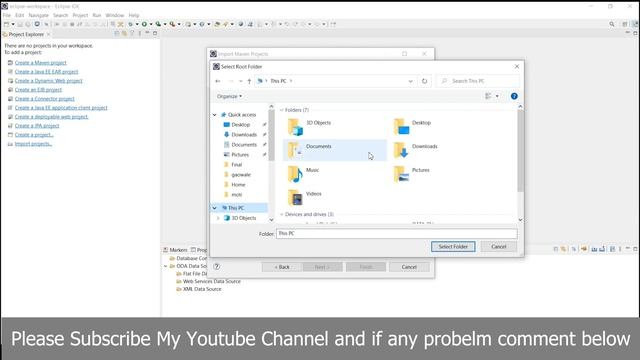Screen dimensions: 640x360
Task: Expand the 3D Objects tree node
Action: coord(218,218)
